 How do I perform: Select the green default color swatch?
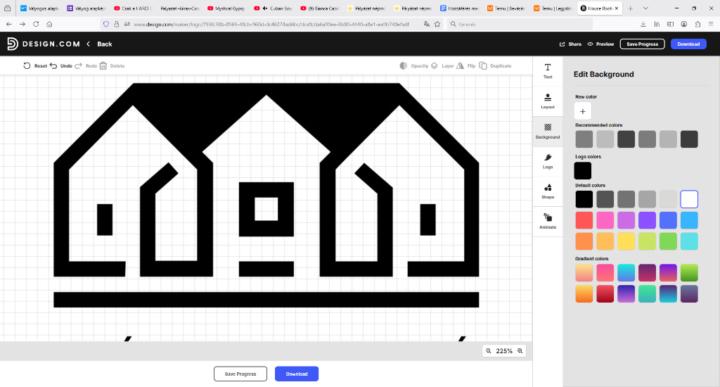point(668,241)
